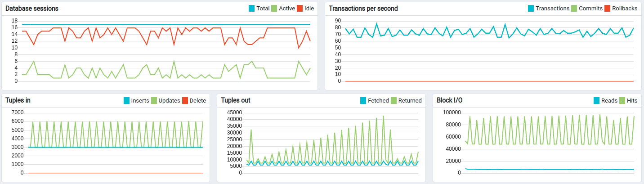Click the teal Reads legend swatch
Viewport: 644px width, 184px height.
coord(597,100)
